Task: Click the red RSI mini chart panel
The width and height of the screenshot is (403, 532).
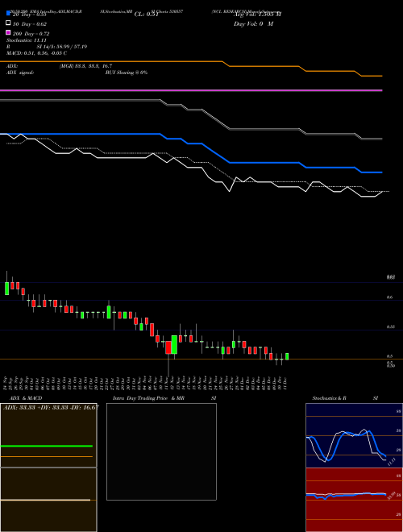Action: coord(354,500)
